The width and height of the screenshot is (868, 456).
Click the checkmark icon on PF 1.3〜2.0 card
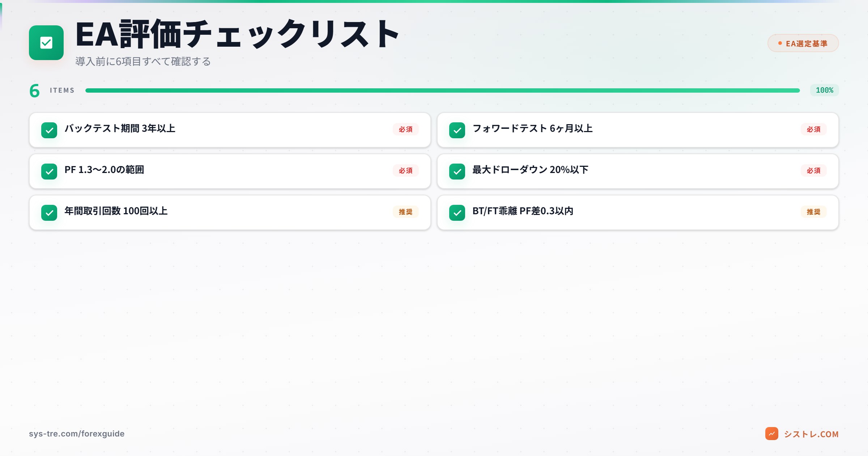click(50, 171)
